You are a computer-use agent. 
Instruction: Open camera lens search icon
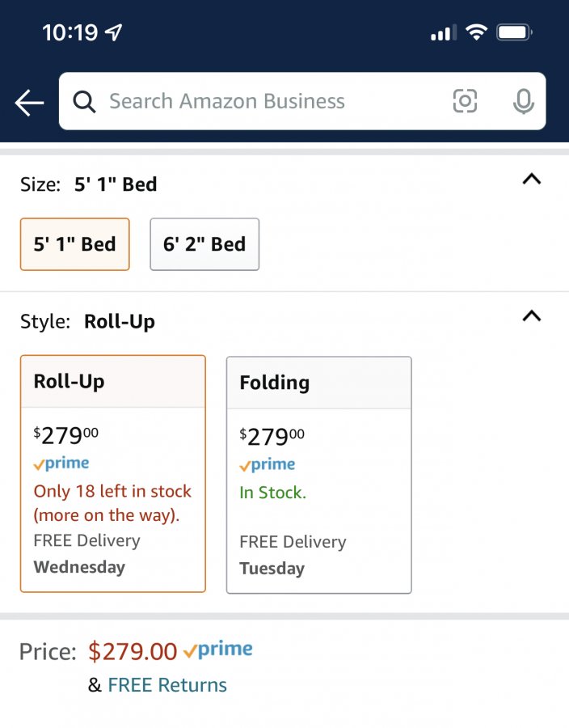[x=465, y=101]
